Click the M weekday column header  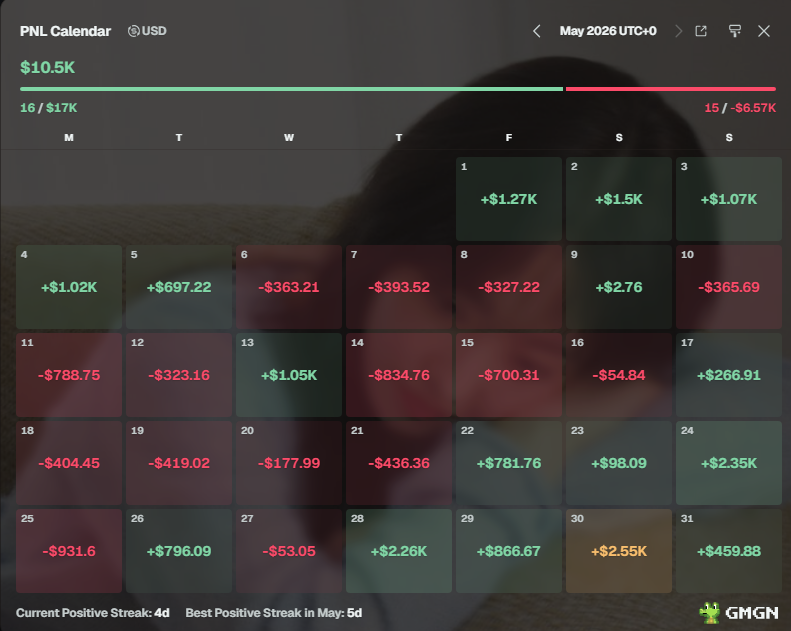pos(69,137)
